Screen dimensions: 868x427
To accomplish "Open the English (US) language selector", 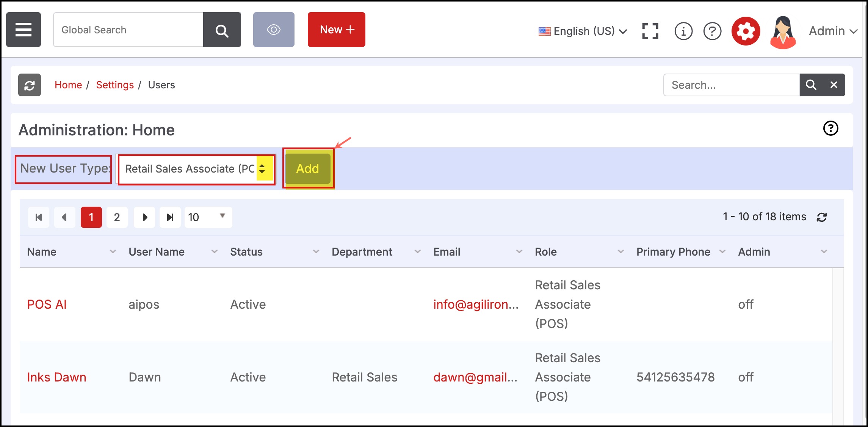I will pos(583,31).
